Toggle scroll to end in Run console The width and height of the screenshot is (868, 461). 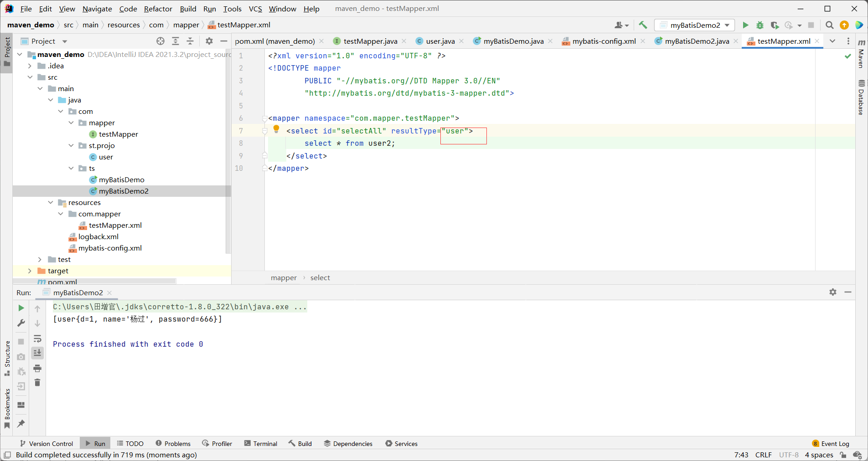(37, 353)
